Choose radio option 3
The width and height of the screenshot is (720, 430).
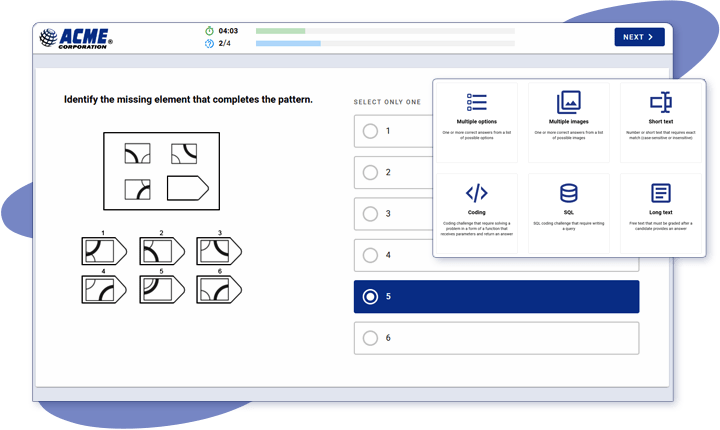tap(370, 214)
